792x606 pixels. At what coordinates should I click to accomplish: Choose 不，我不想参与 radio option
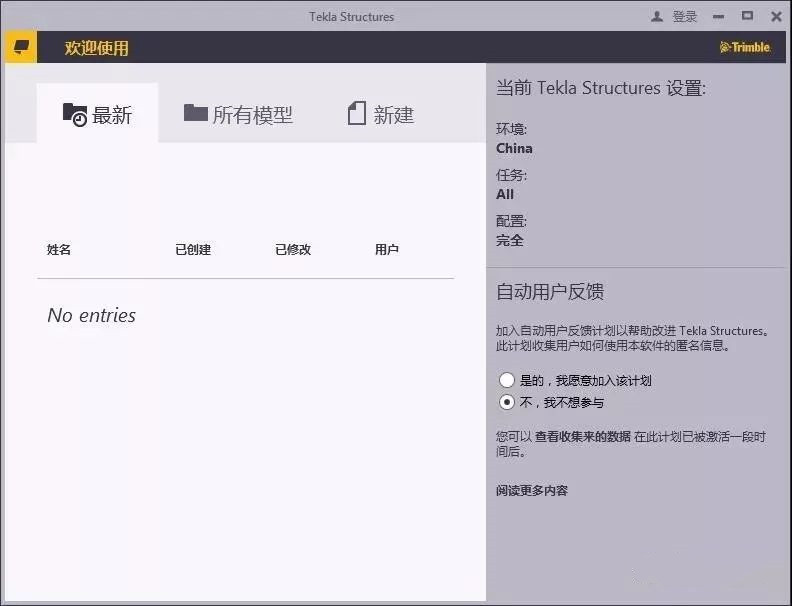point(507,402)
